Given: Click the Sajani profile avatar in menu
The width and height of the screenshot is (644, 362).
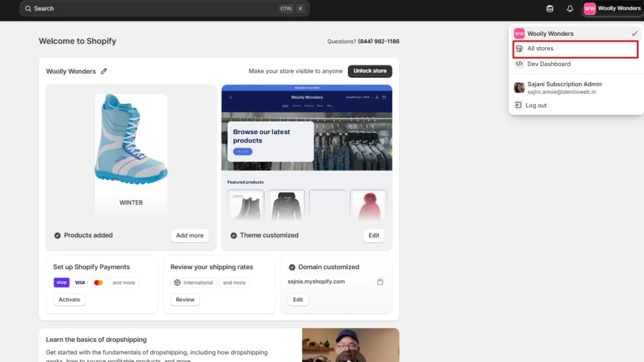Looking at the screenshot, I should click(519, 88).
